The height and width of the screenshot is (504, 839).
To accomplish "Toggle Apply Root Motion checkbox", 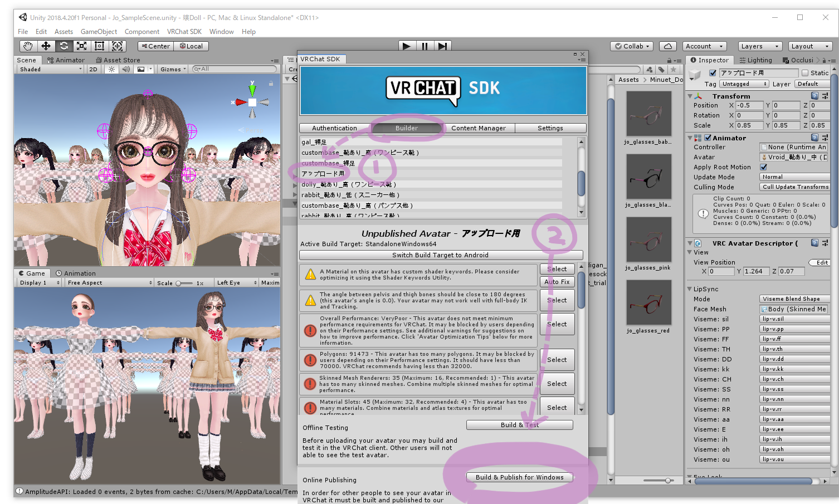I will point(764,167).
